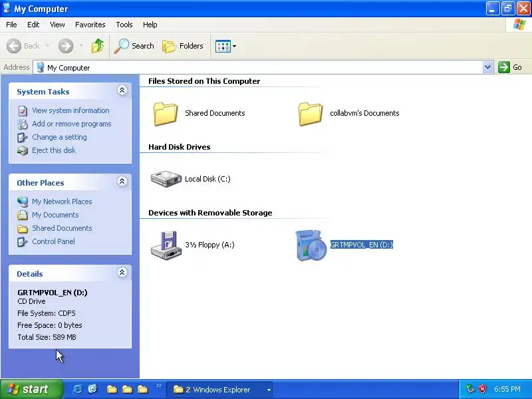Click View system information link
Viewport: 532px width, 399px height.
pos(70,110)
